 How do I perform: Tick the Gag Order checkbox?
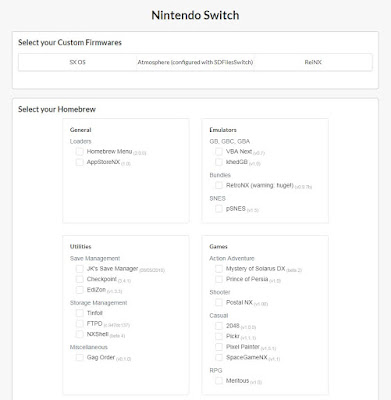(79, 358)
